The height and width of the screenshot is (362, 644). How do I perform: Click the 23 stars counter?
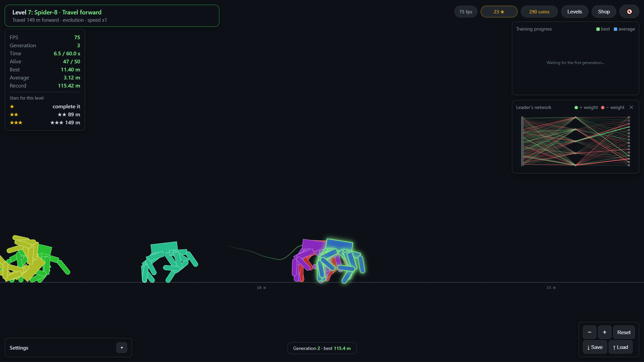click(499, 12)
